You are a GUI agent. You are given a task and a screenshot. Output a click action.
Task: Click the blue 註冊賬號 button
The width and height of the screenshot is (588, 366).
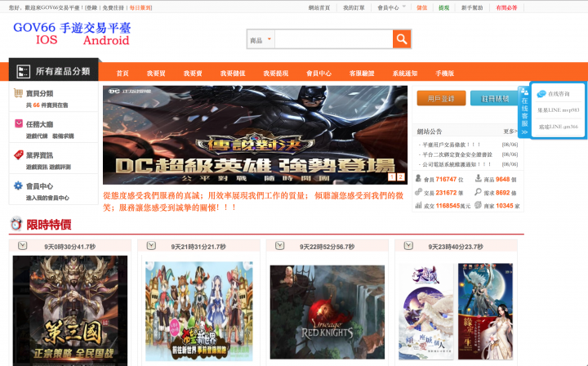point(495,98)
